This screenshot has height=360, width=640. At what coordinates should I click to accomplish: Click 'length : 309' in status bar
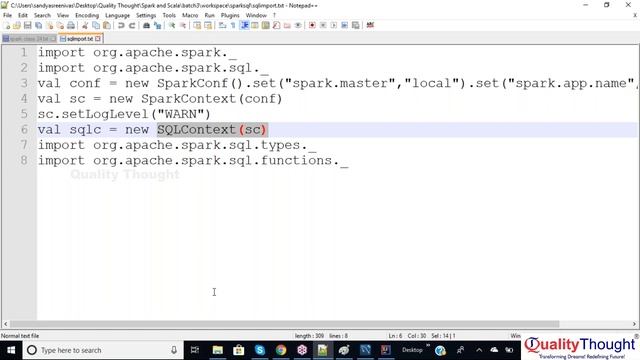tap(309, 336)
